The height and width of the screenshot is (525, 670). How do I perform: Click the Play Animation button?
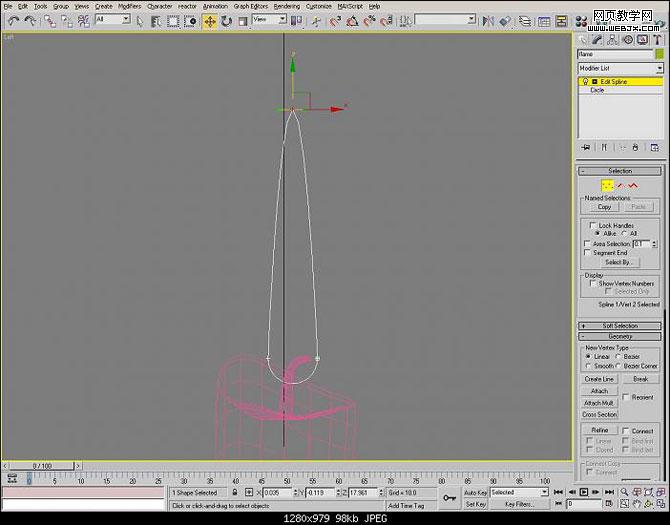tap(584, 492)
